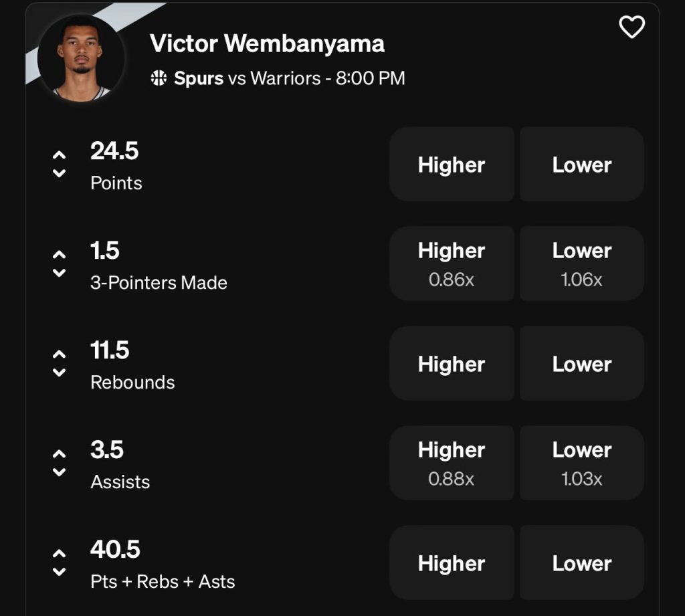
Task: Decrease Pts + Rebs + Asts line arrow
Action: pyautogui.click(x=60, y=571)
